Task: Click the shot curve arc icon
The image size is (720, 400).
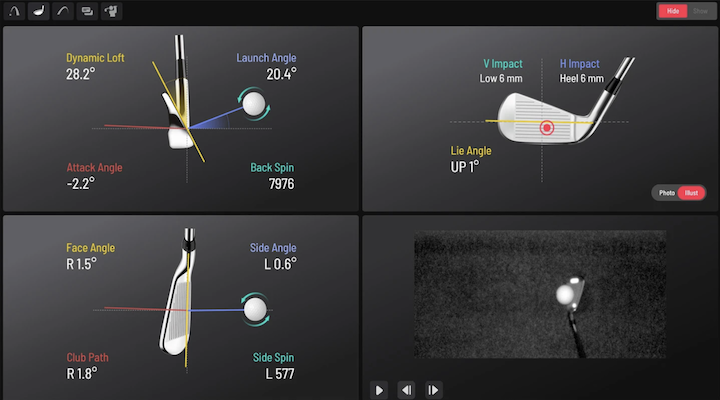Action: 62,12
